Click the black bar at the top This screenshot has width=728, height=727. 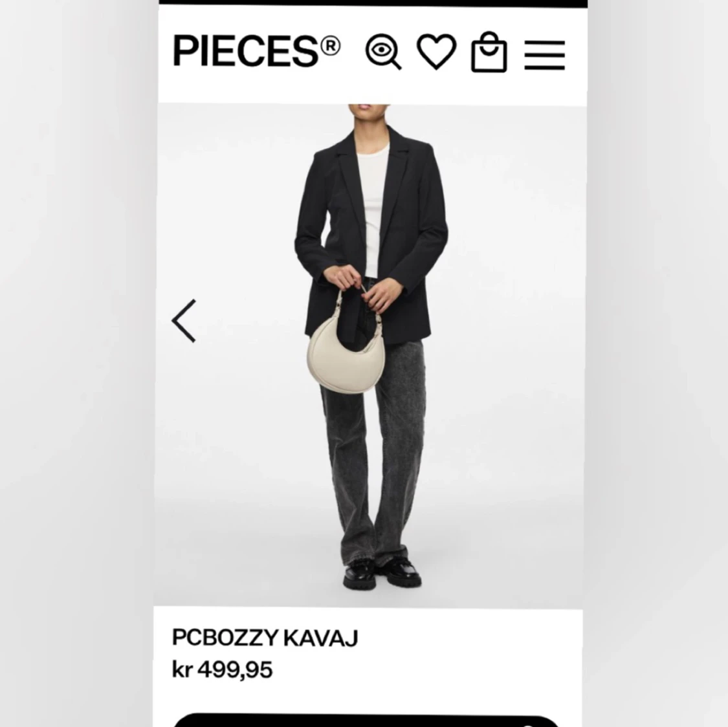tap(373, 3)
